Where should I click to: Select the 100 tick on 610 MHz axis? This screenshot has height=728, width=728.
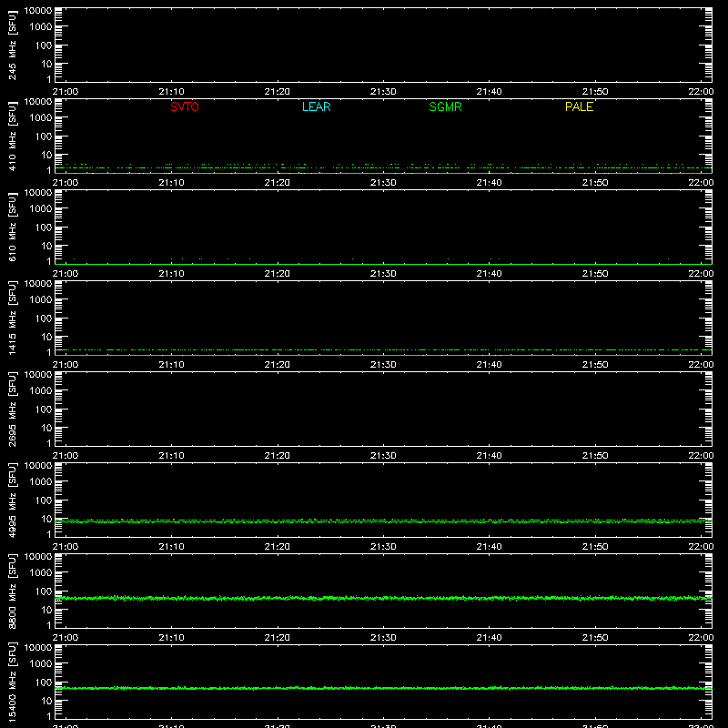pyautogui.click(x=44, y=227)
